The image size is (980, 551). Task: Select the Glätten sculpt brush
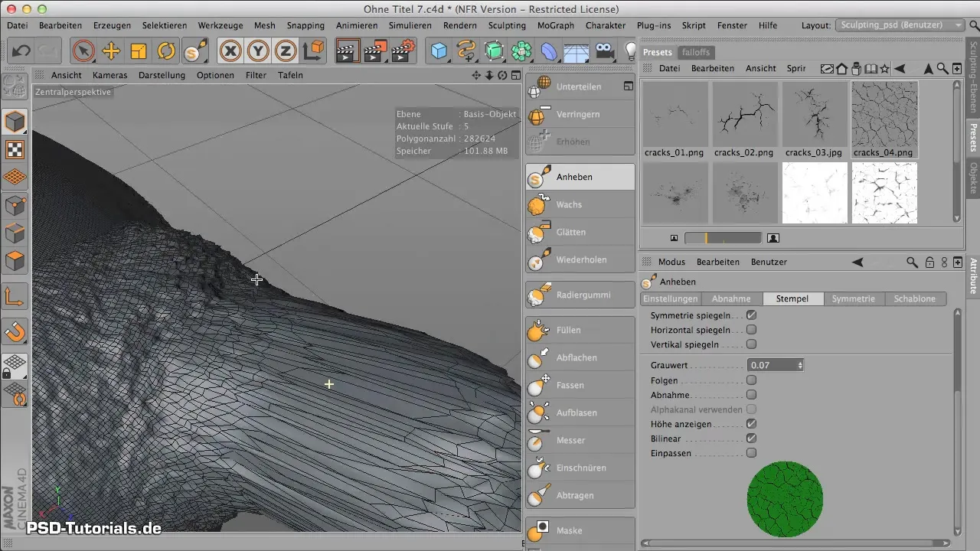(580, 232)
